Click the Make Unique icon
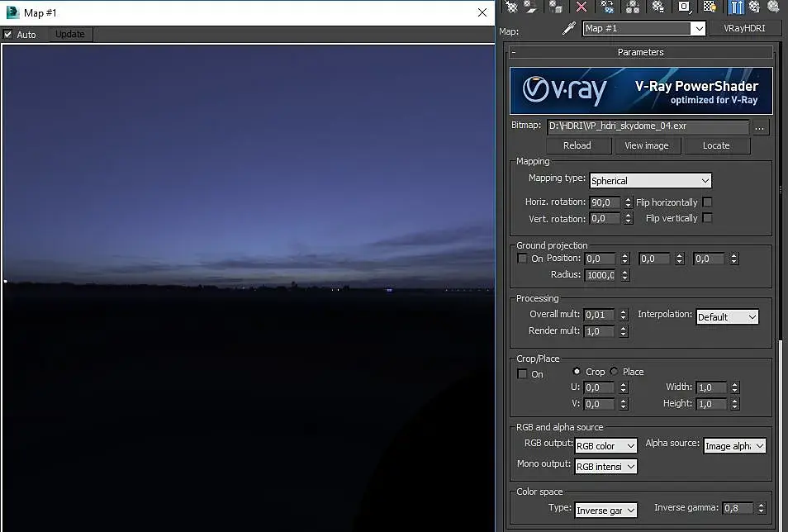 pos(633,7)
